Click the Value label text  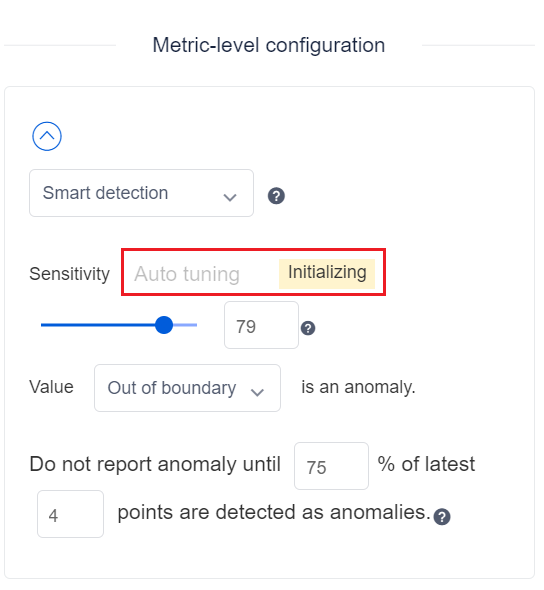(x=52, y=387)
